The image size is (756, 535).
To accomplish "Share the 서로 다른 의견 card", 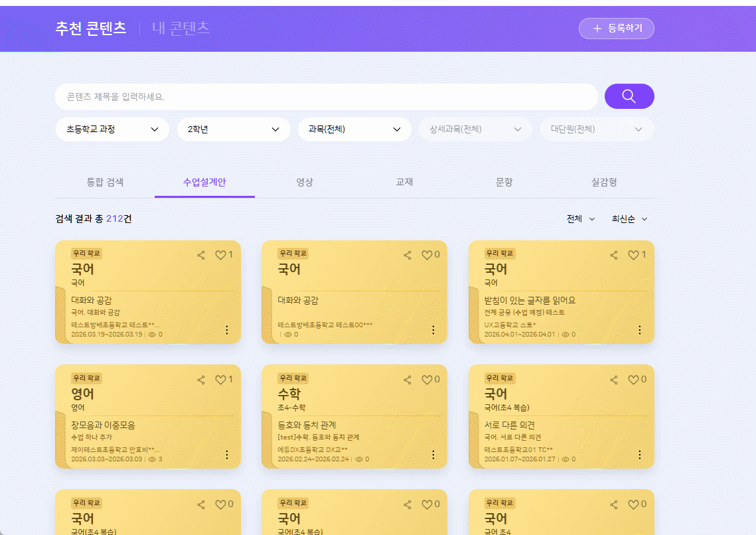I will point(614,380).
